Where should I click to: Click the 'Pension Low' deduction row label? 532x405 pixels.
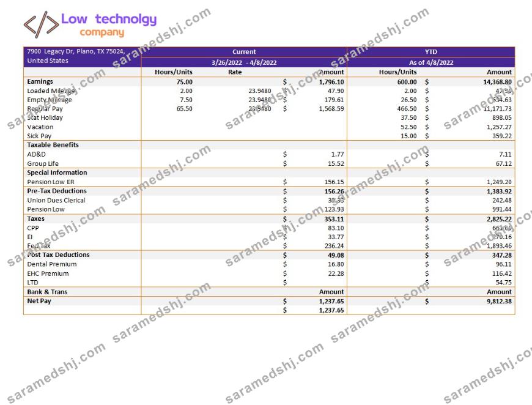pos(46,209)
